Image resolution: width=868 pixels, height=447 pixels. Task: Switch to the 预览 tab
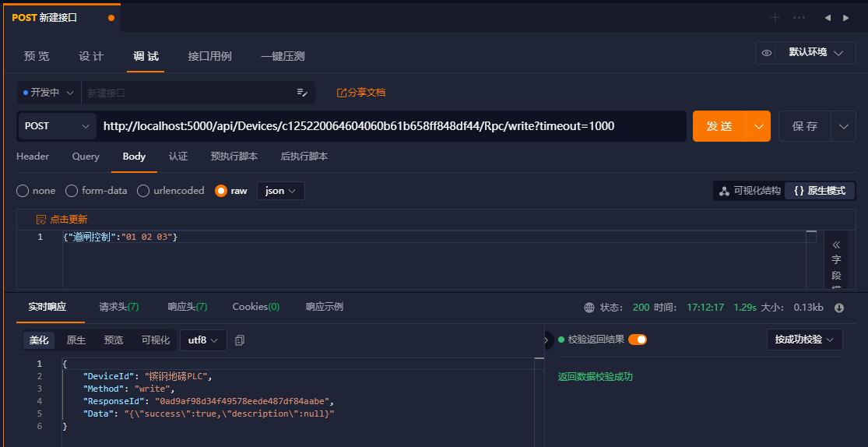pos(37,56)
